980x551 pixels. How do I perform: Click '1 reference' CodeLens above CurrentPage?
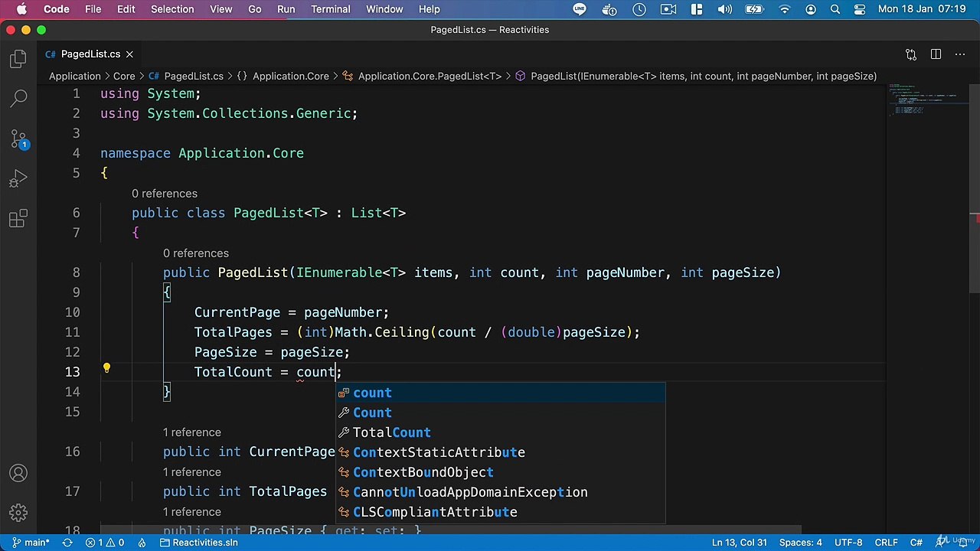click(x=191, y=432)
